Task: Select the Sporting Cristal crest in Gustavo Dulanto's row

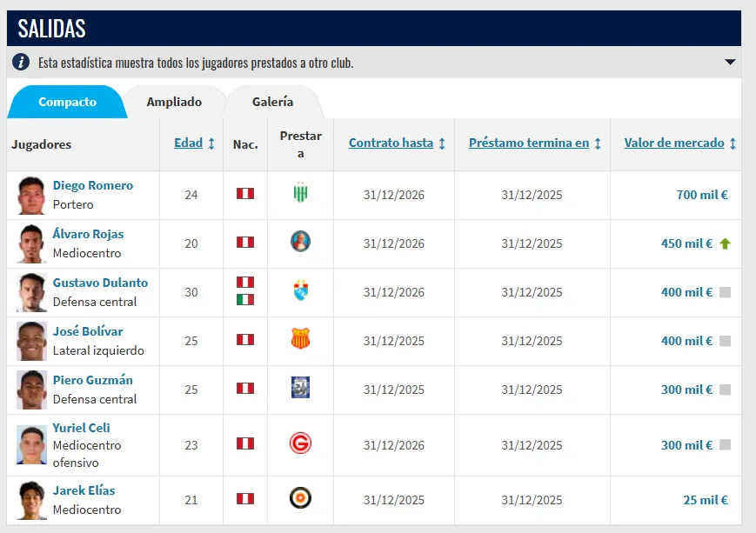Action: point(299,292)
